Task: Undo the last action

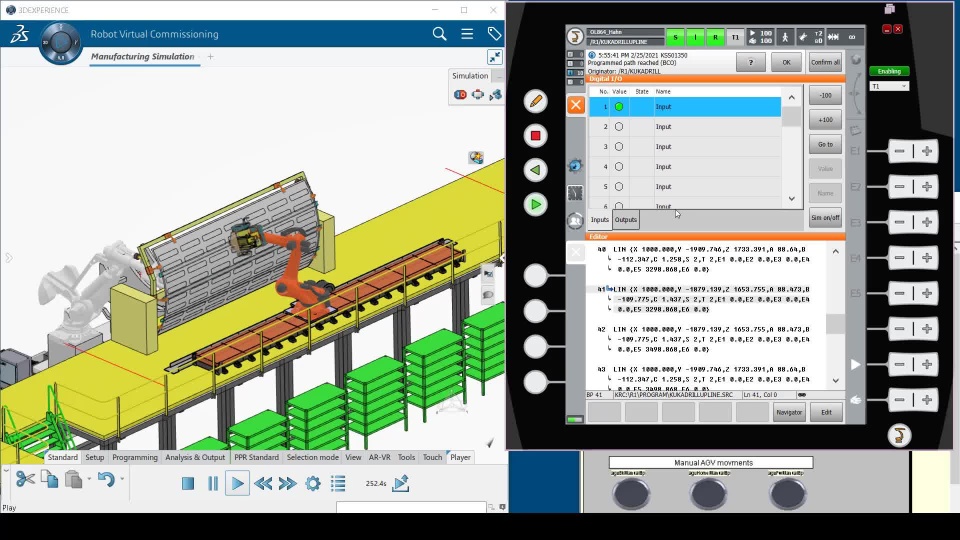Action: (x=106, y=479)
